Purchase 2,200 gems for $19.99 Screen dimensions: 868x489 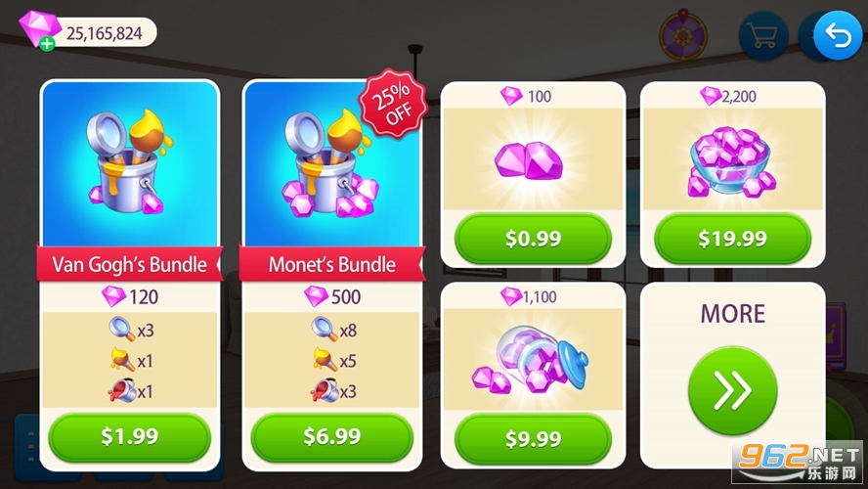tap(732, 239)
